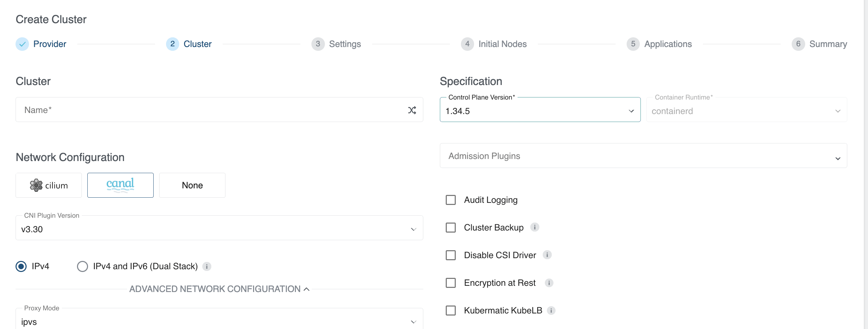Check the Cluster Backup option
The width and height of the screenshot is (868, 329).
[x=451, y=228]
